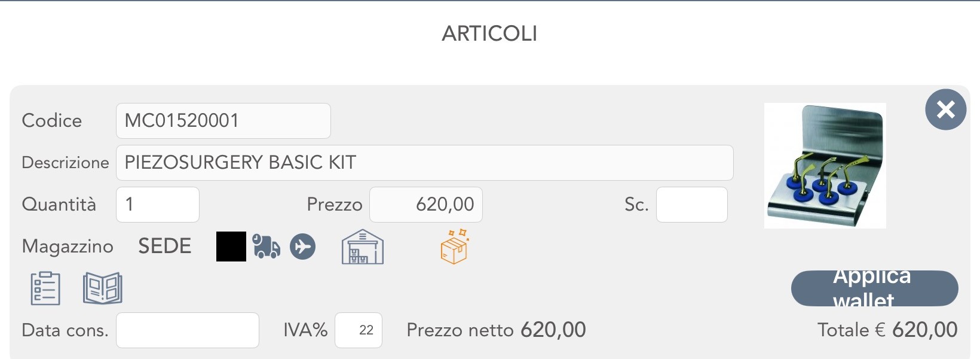Click the orange package icon
980x359 pixels.
(x=454, y=248)
